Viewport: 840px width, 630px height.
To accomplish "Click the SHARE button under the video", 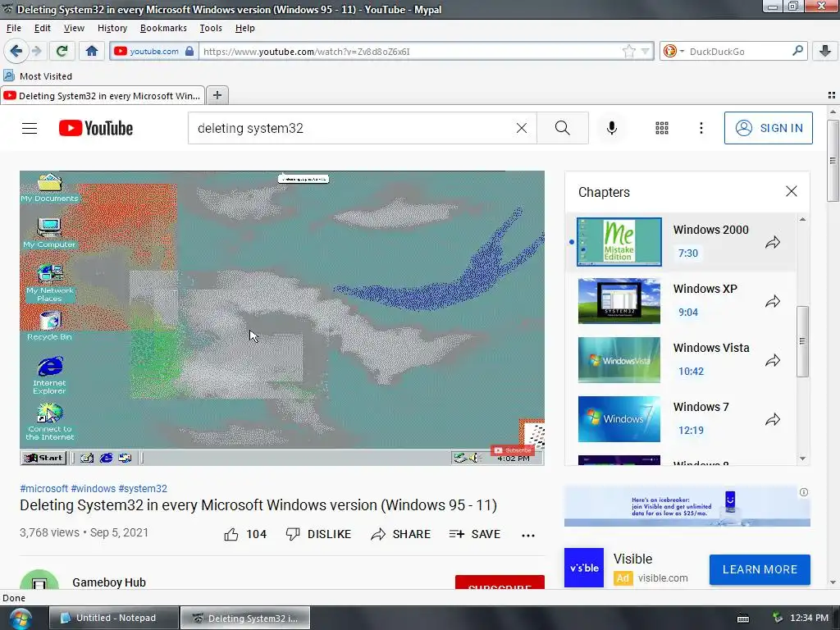I will pos(400,534).
